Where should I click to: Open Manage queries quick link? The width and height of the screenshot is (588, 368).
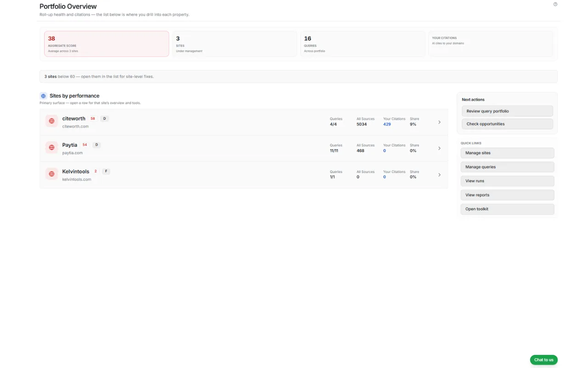tap(507, 167)
